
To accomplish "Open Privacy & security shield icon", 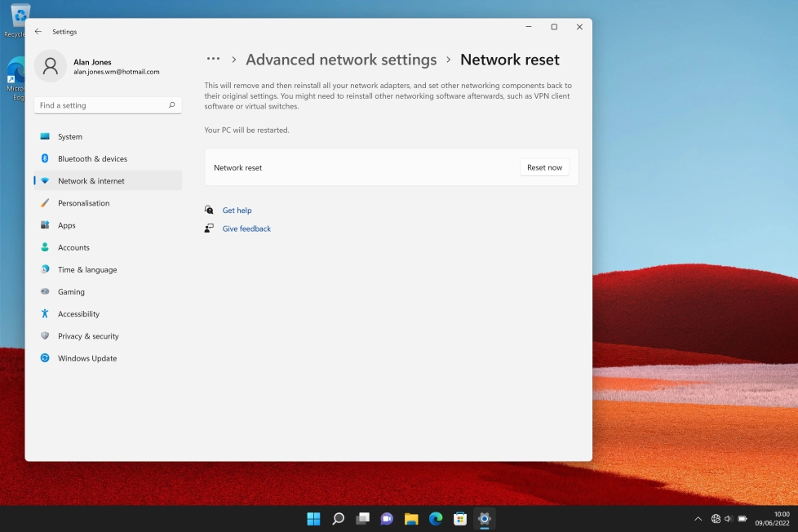I will [x=45, y=335].
